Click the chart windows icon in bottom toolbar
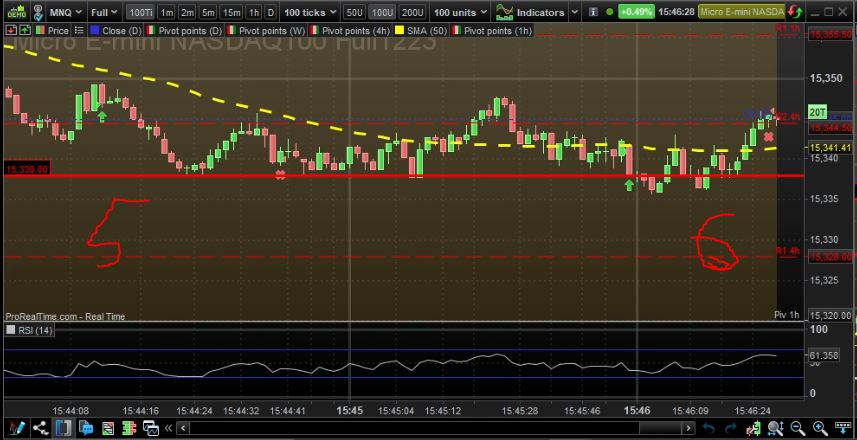This screenshot has width=857, height=440. pos(151,428)
